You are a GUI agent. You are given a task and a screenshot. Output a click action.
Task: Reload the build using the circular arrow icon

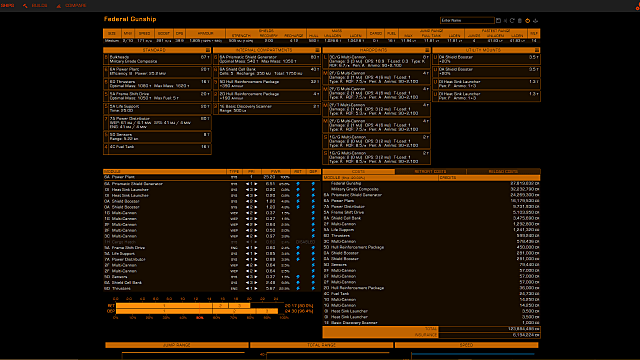[x=512, y=20]
